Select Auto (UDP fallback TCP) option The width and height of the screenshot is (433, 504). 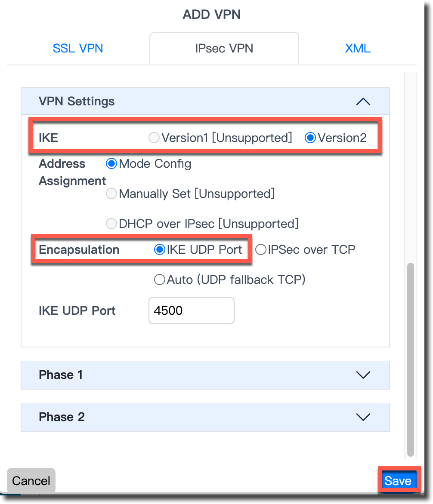159,280
